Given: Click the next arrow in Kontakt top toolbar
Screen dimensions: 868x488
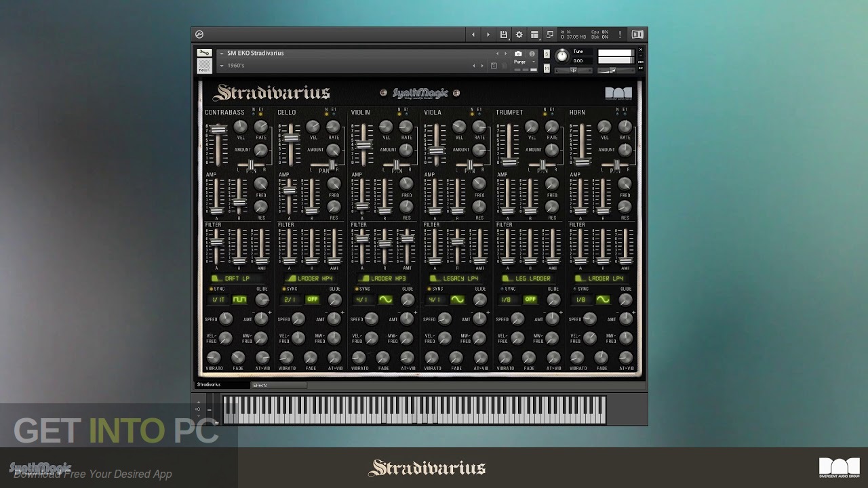Looking at the screenshot, I should 488,35.
